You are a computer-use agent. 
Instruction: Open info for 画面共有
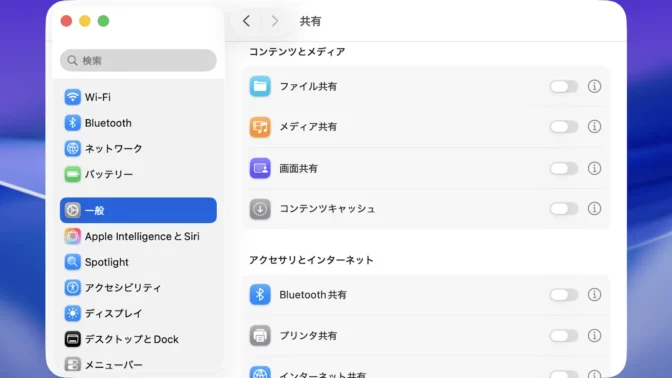point(594,168)
